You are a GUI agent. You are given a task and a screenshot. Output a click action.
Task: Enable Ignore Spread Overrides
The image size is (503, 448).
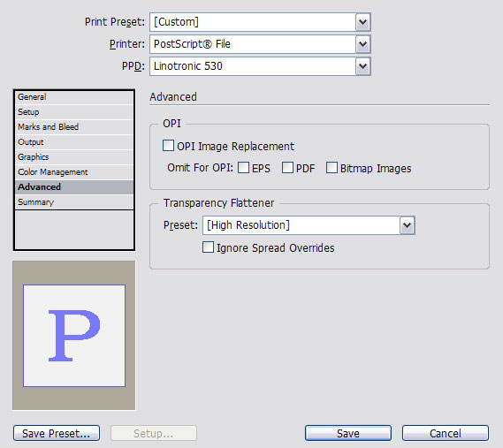click(209, 247)
